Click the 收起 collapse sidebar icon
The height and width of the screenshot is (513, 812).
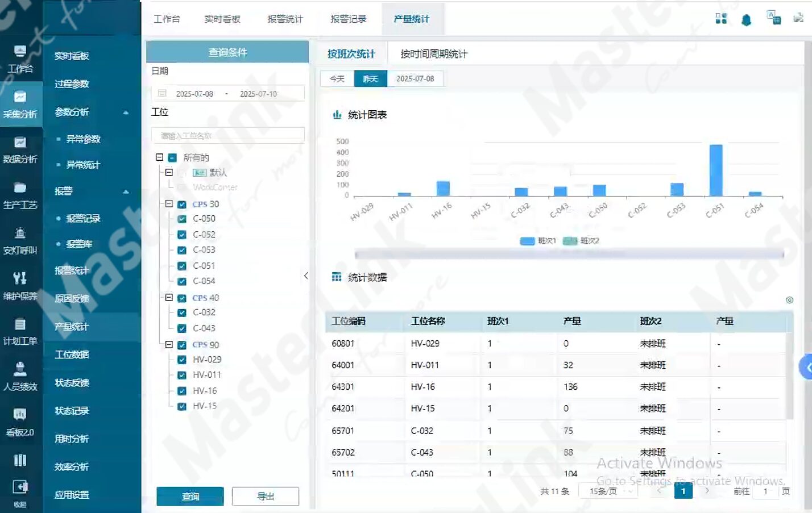click(20, 487)
